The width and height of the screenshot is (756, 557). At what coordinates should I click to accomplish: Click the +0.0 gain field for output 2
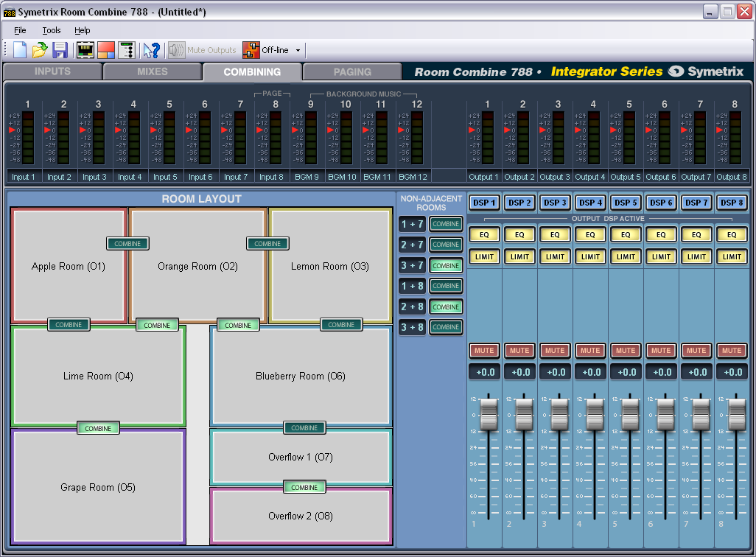point(520,372)
